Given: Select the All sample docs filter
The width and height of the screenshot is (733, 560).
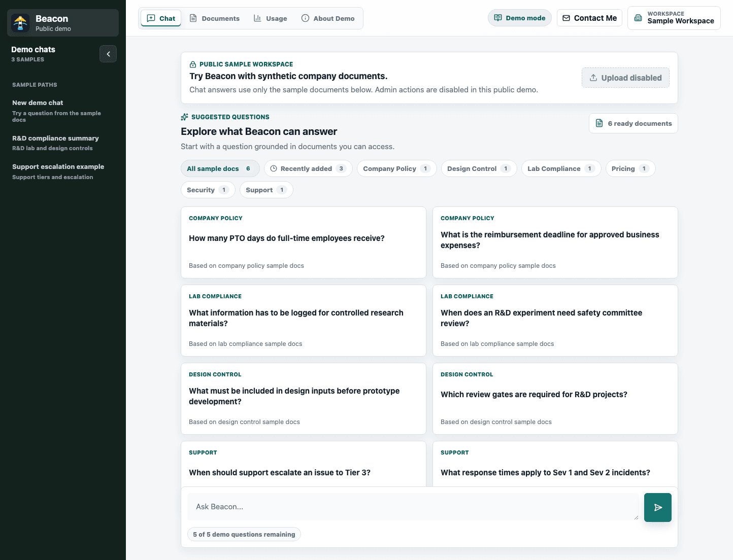Looking at the screenshot, I should (x=220, y=168).
